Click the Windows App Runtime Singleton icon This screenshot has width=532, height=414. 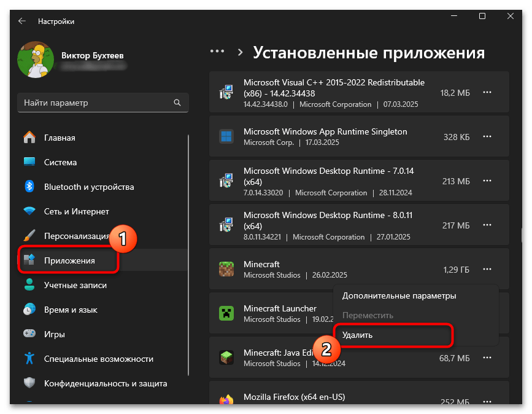(226, 136)
